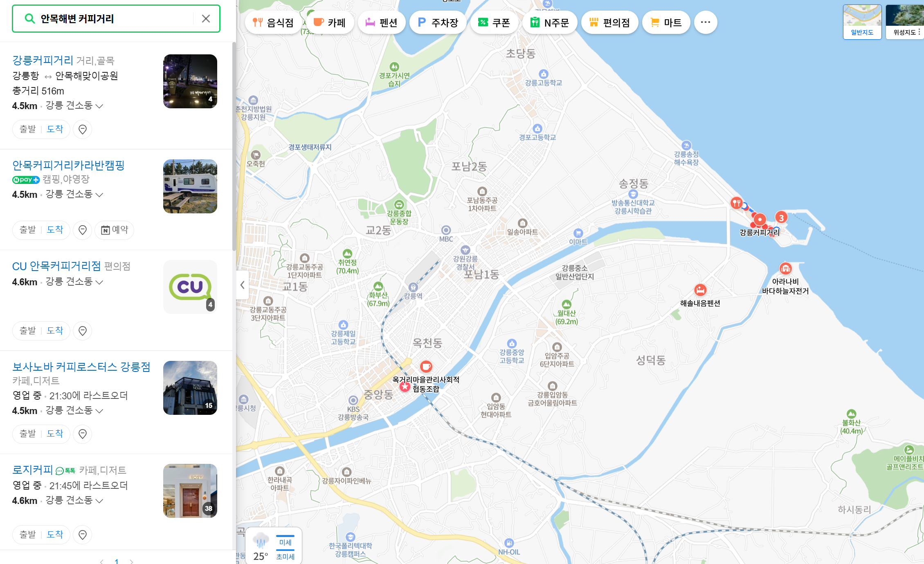Click pin icon for 안목커피거리카라반캠핑
The height and width of the screenshot is (564, 924).
pyautogui.click(x=83, y=230)
